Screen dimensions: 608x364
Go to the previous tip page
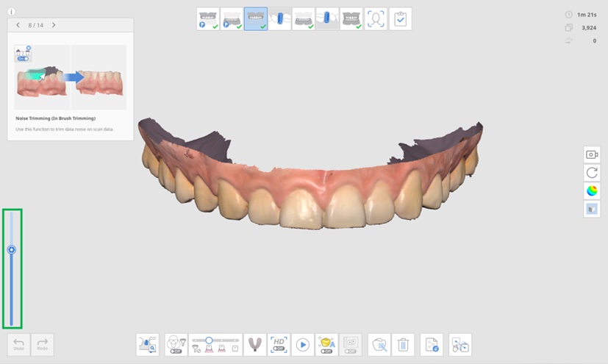coord(18,25)
